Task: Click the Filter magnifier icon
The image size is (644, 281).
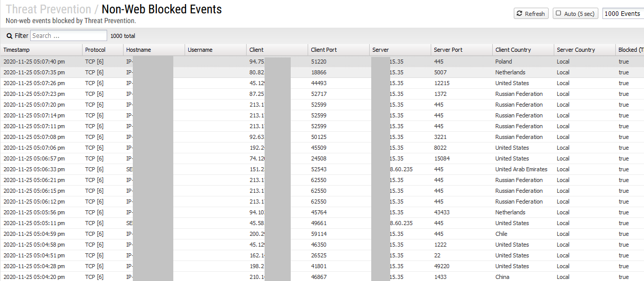Action: click(x=9, y=36)
